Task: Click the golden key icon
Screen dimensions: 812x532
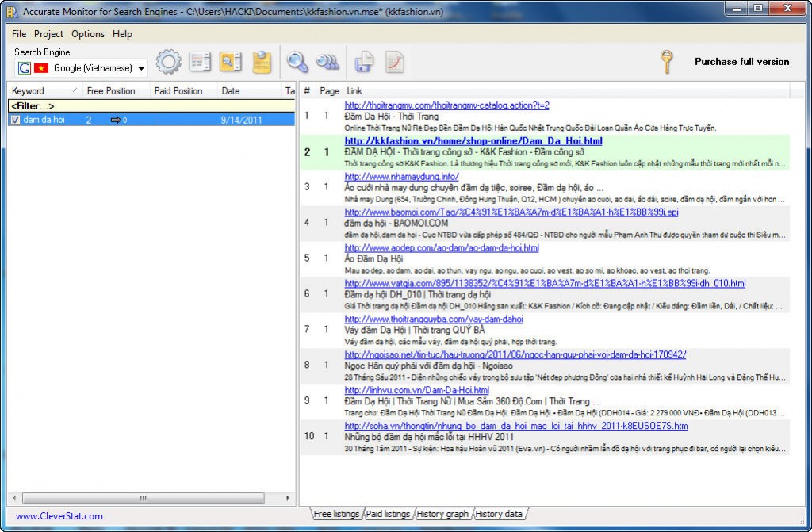Action: click(667, 61)
